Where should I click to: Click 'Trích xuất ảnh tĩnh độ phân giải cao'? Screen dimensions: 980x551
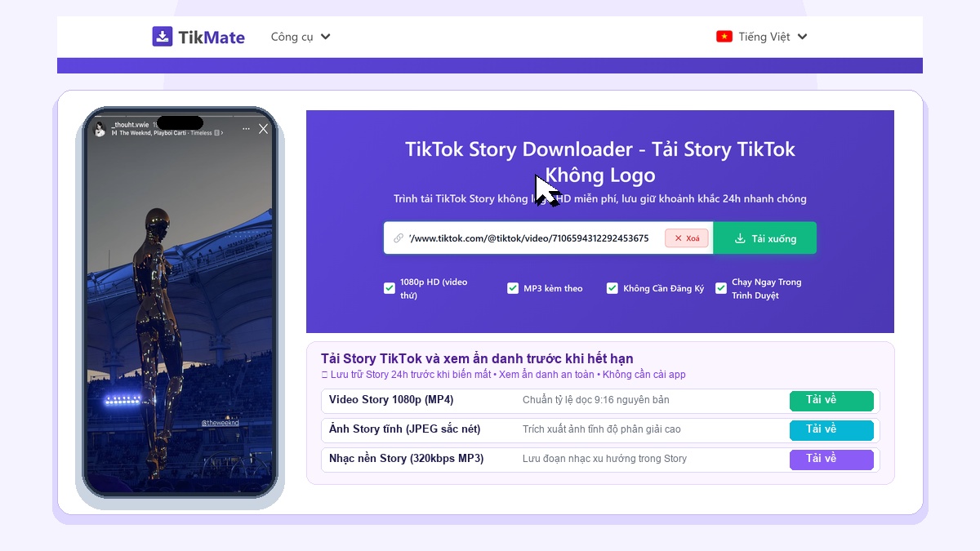(x=602, y=430)
